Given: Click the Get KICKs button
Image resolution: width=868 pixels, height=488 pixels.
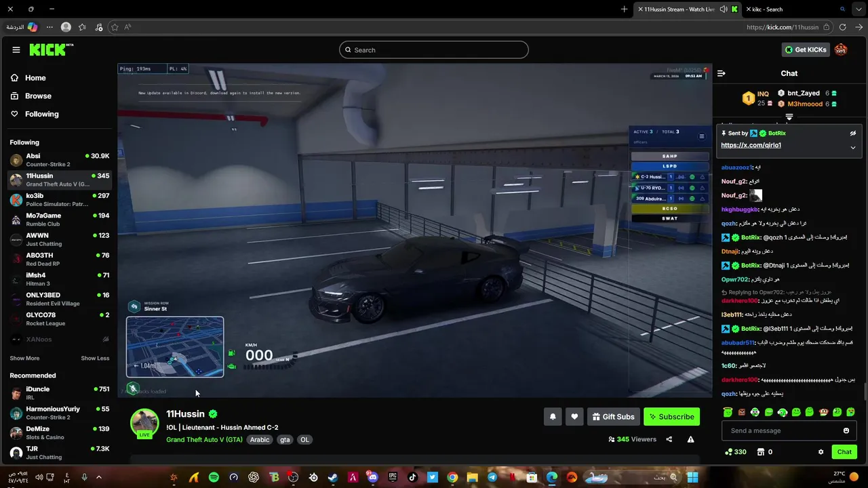Looking at the screenshot, I should tap(805, 49).
